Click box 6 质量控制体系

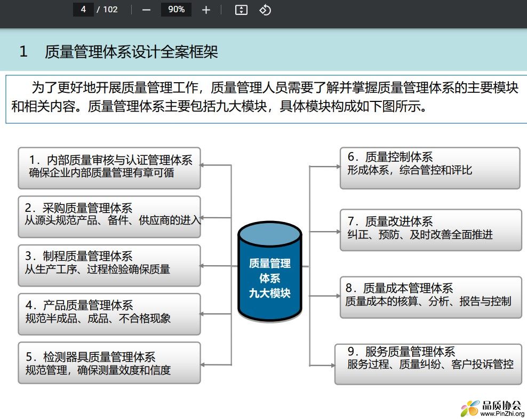pyautogui.click(x=430, y=168)
